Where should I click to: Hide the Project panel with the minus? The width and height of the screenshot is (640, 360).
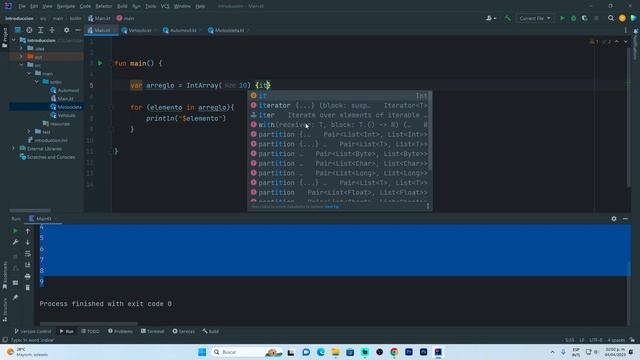[x=78, y=30]
